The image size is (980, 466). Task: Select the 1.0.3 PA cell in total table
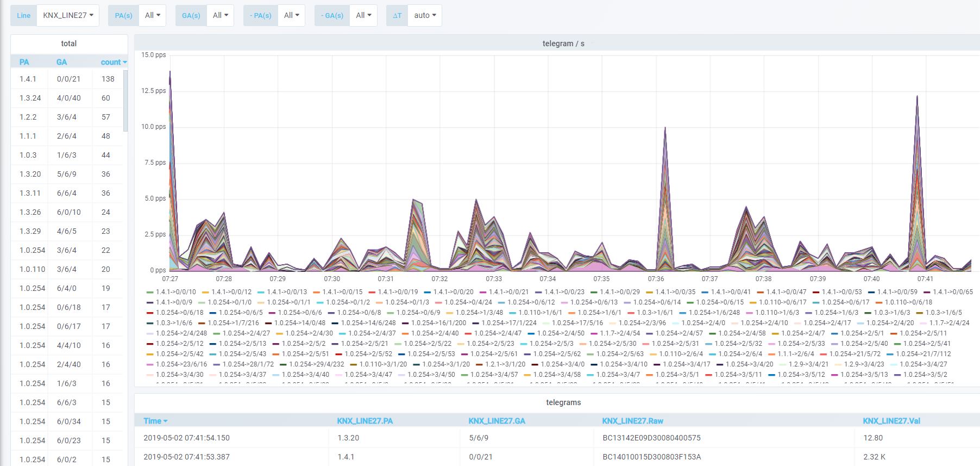(x=28, y=155)
